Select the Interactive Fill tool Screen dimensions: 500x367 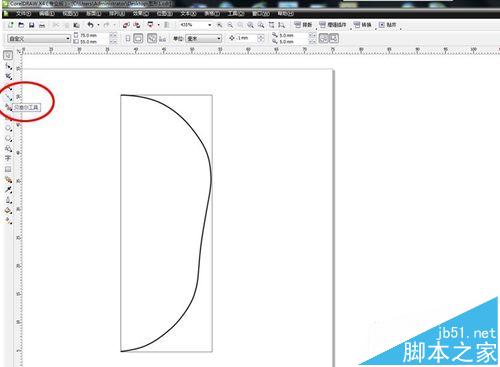click(8, 220)
